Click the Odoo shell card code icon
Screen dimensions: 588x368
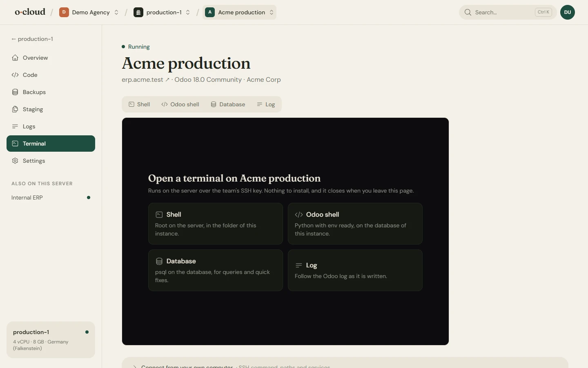tap(299, 215)
